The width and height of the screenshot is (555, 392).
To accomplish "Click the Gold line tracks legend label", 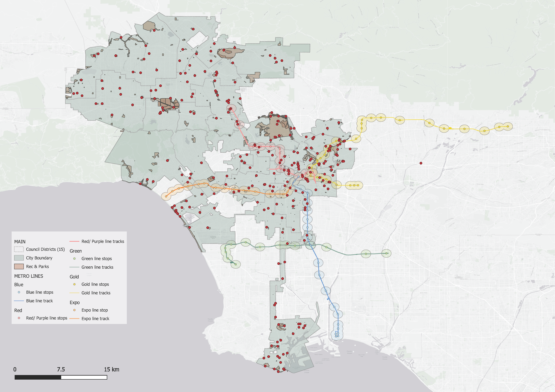I will (96, 293).
